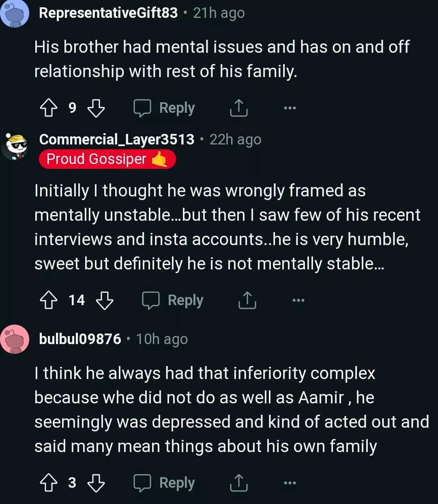Open more options for Commercial_Layer3513's comment

point(298,301)
